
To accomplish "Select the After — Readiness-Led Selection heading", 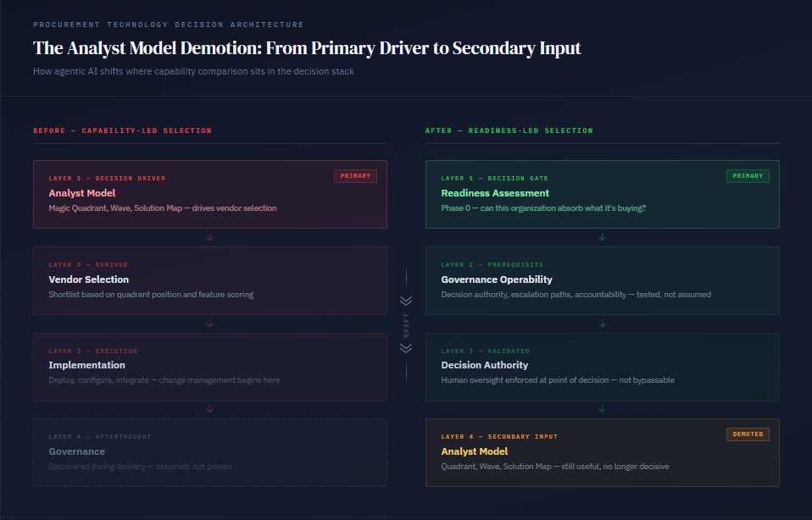I will (509, 130).
